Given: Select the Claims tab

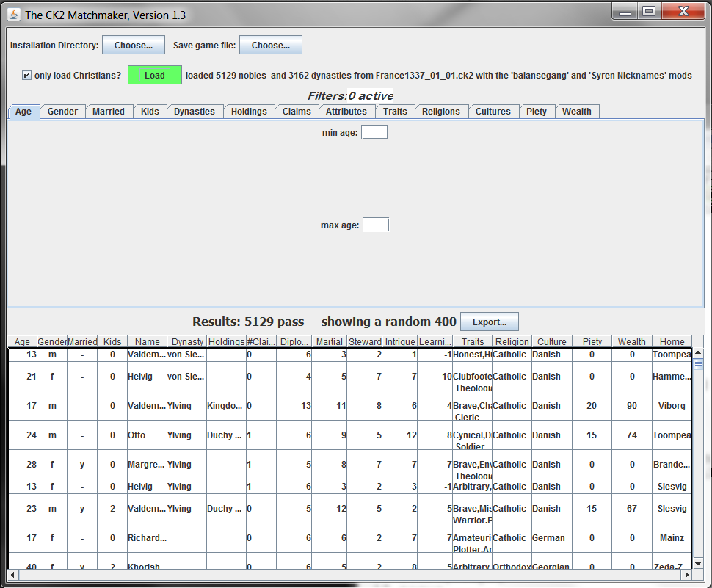Looking at the screenshot, I should [297, 112].
